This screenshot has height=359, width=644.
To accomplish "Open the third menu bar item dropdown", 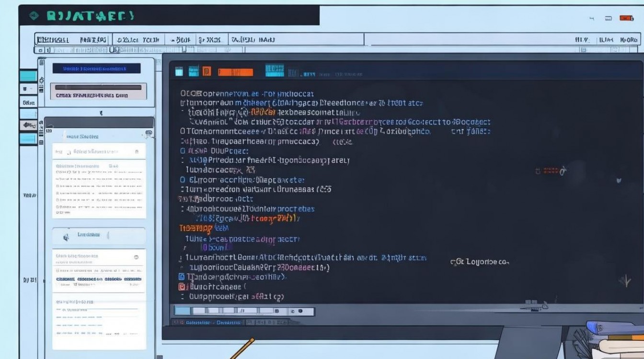I will [138, 40].
